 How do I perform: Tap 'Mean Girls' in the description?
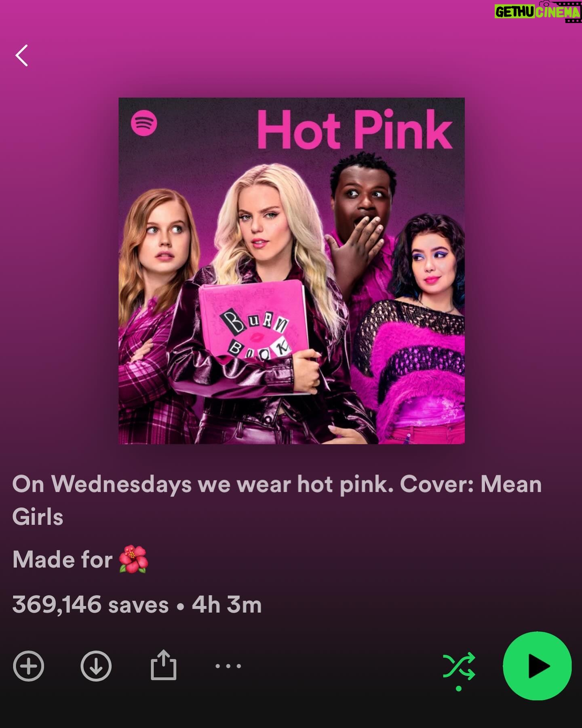point(277,500)
